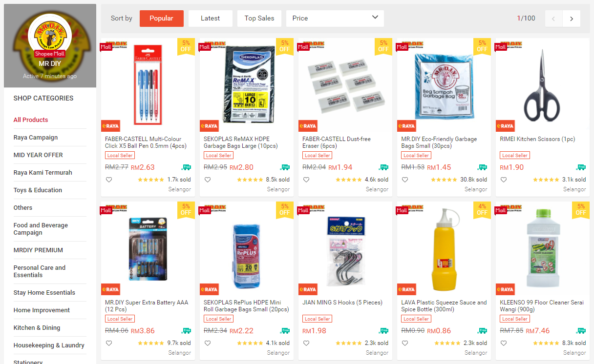Toggle favorite on MR.DIY Super Extra Battery
The width and height of the screenshot is (594, 364).
[109, 343]
